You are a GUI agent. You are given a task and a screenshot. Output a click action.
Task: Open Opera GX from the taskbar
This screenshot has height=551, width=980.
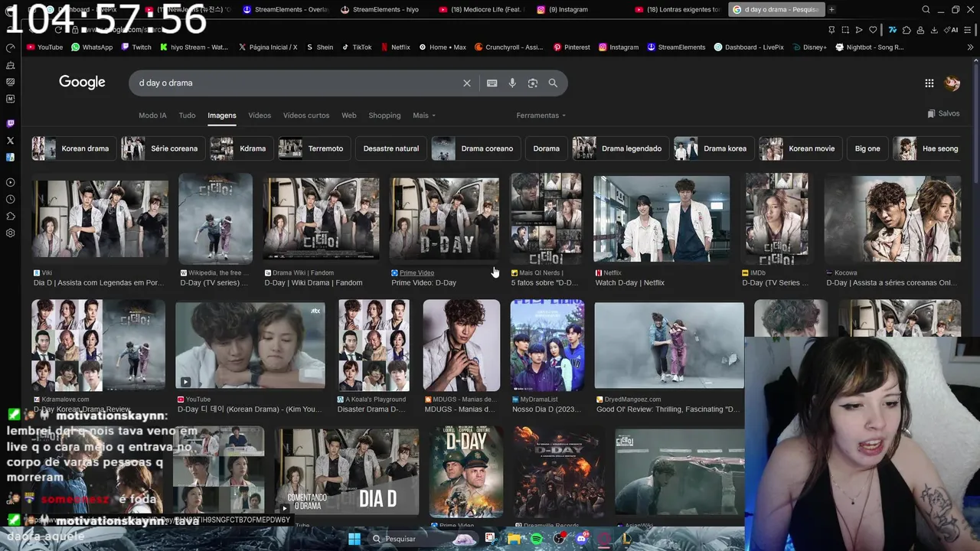(604, 539)
